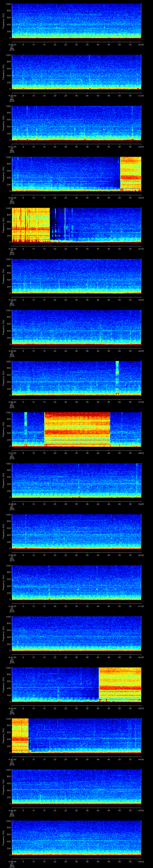Select the noise burst starting the 6:33 spectrogram
The image size is (153, 868).
[31, 225]
